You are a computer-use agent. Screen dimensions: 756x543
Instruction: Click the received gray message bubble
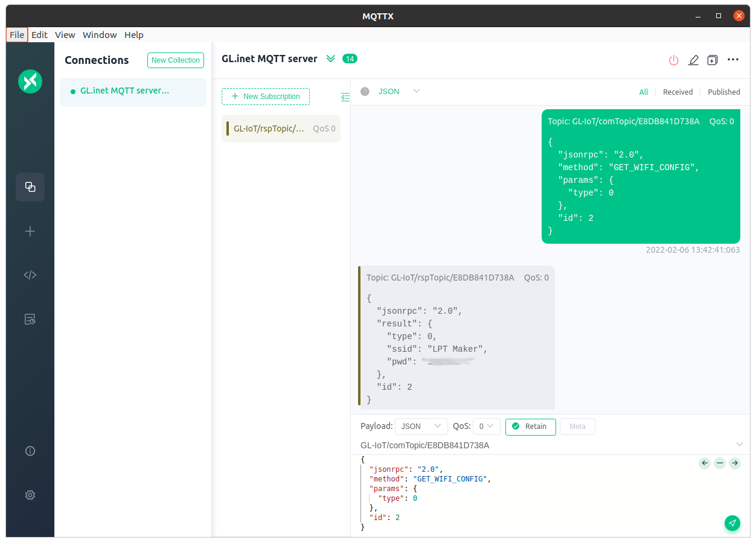coord(456,338)
